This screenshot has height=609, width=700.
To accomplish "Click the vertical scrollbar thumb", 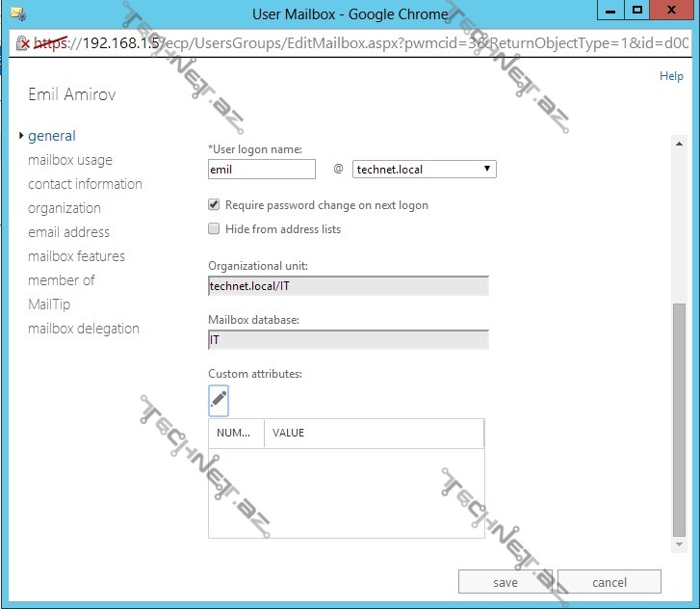I will (679, 424).
